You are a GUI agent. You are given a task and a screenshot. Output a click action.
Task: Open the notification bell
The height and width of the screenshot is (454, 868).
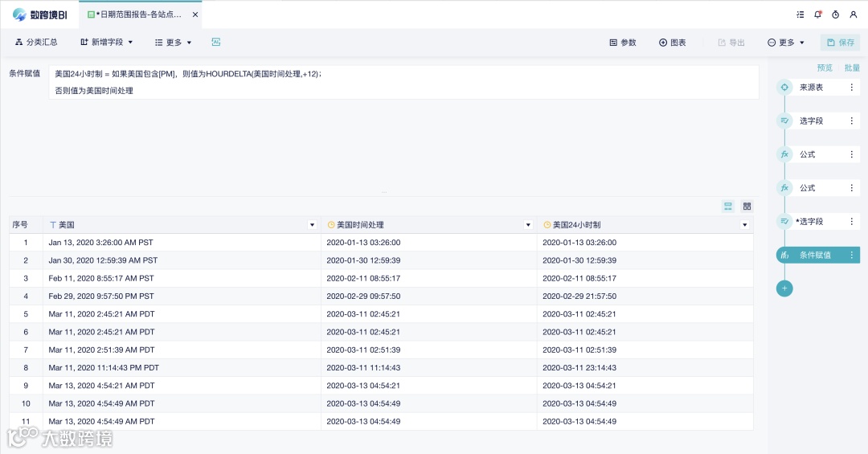tap(817, 15)
